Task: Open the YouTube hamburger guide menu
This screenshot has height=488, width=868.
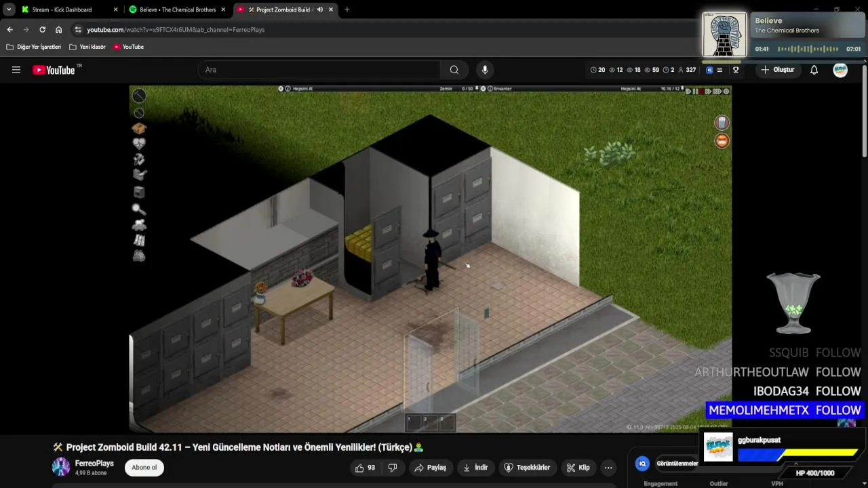Action: coord(16,70)
